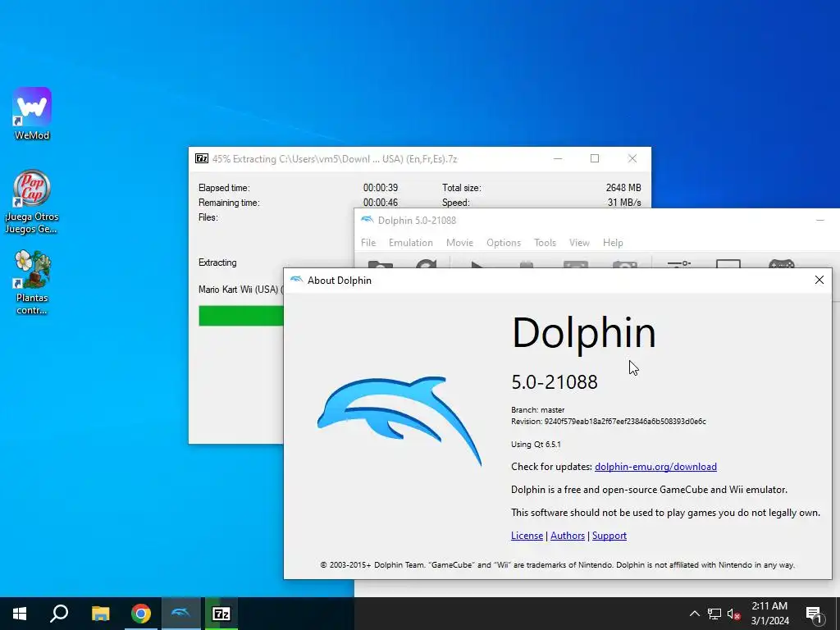Open the Emulation menu in Dolphin
This screenshot has width=840, height=630.
tap(411, 243)
